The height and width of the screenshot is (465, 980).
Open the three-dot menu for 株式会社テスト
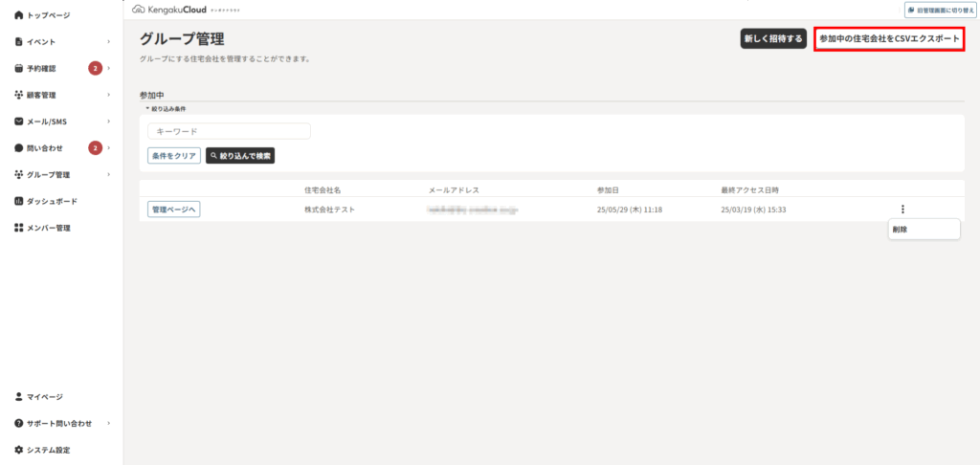tap(902, 210)
